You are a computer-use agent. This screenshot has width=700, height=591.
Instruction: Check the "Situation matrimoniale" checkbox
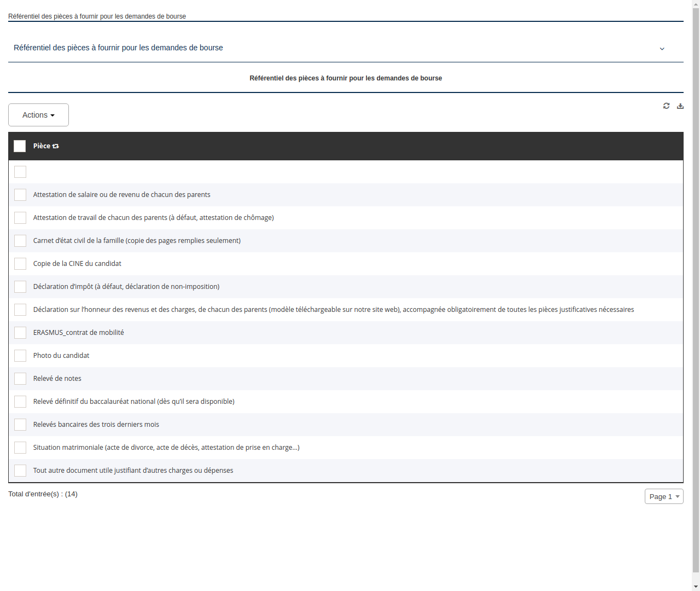20,447
